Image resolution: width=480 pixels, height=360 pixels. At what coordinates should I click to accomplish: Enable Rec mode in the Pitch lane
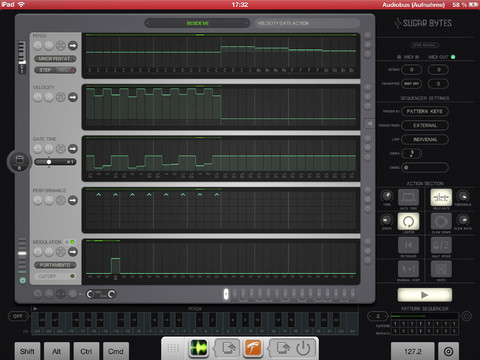point(66,70)
